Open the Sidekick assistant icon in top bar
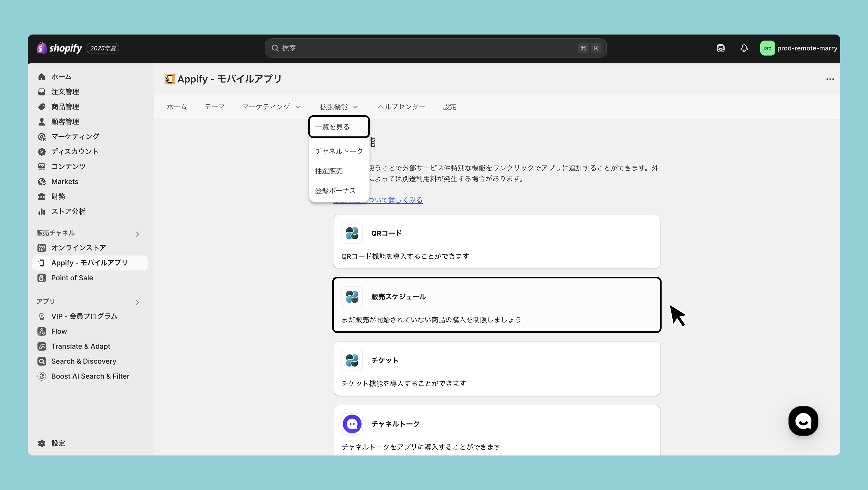 (721, 48)
